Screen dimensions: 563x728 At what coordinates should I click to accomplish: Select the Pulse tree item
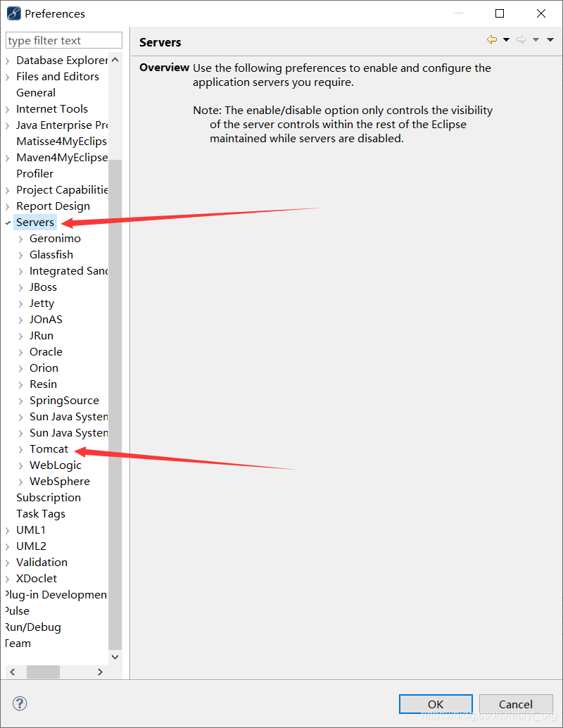coord(17,611)
